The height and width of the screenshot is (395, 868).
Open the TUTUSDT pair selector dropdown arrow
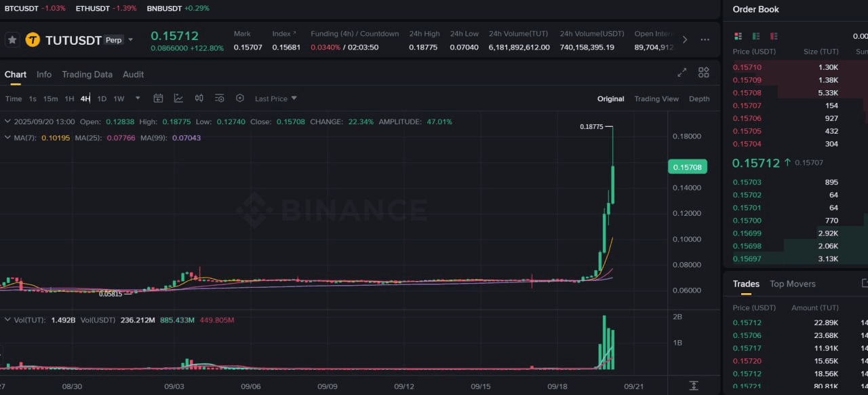(131, 40)
